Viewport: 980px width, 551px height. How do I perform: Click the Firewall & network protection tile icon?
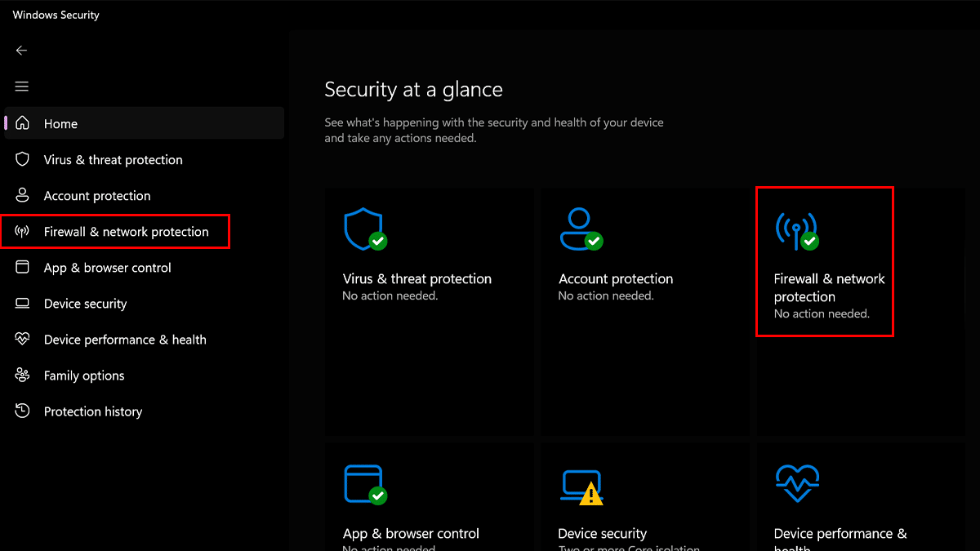pos(796,231)
